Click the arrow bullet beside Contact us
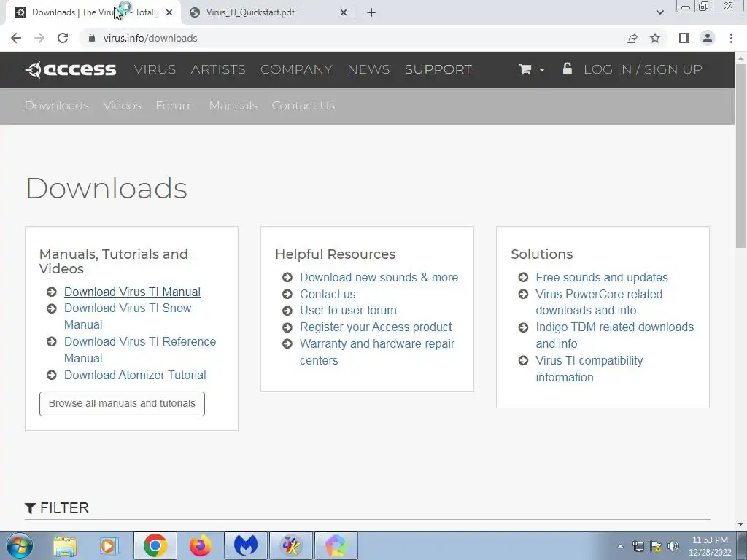Screen dimensions: 747x560 [x=287, y=295]
